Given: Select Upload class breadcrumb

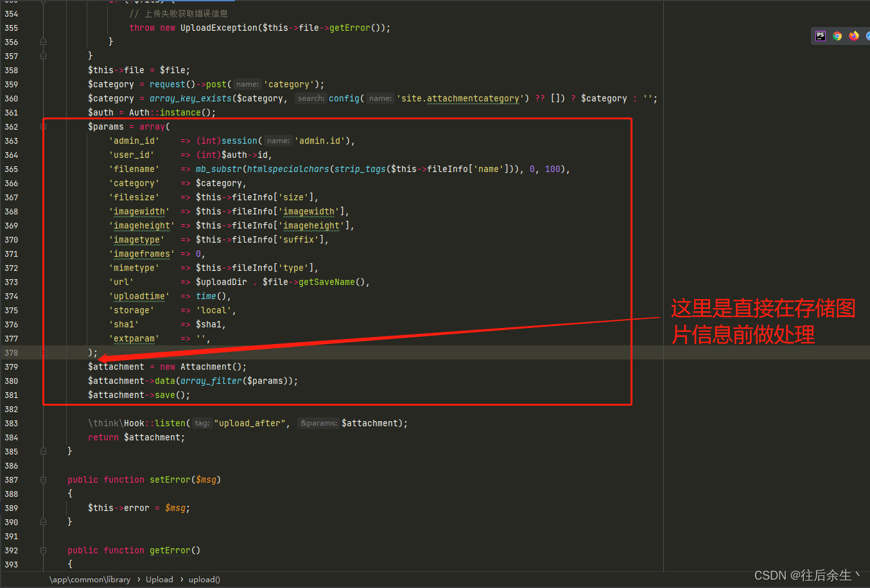Looking at the screenshot, I should [x=159, y=580].
